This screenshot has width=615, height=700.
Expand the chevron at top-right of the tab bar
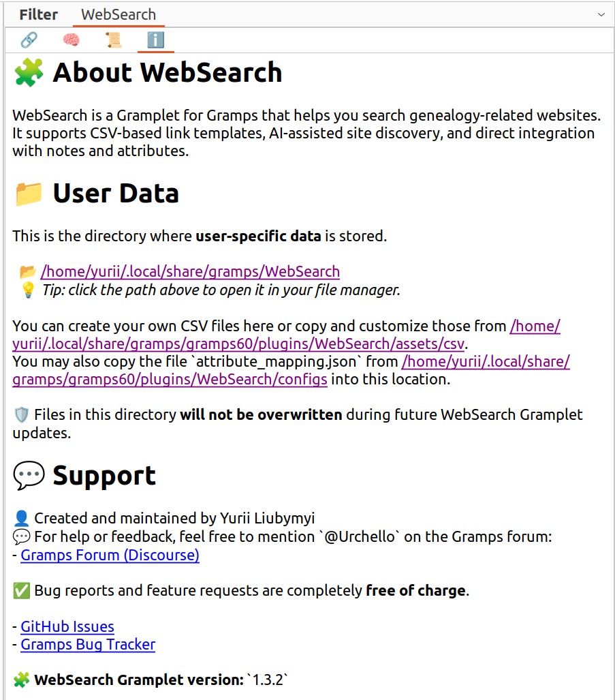click(x=601, y=14)
